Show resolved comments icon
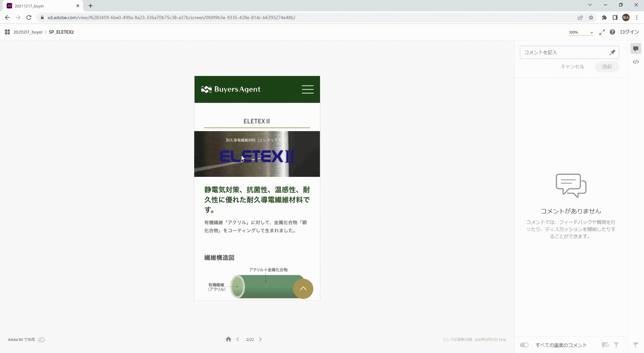 pyautogui.click(x=605, y=345)
